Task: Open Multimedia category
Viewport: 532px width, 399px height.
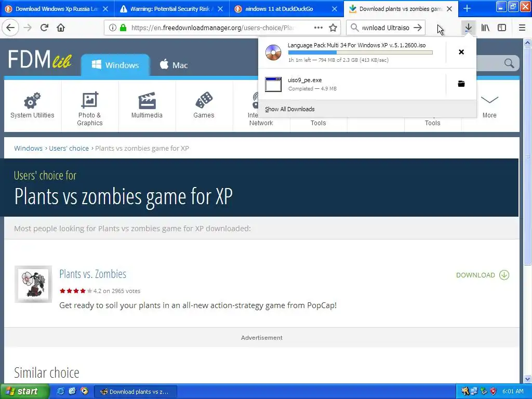Action: (x=147, y=105)
